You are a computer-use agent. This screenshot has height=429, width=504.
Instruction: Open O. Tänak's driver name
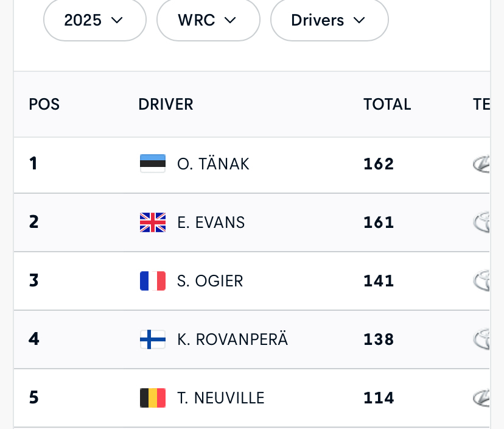tap(213, 164)
